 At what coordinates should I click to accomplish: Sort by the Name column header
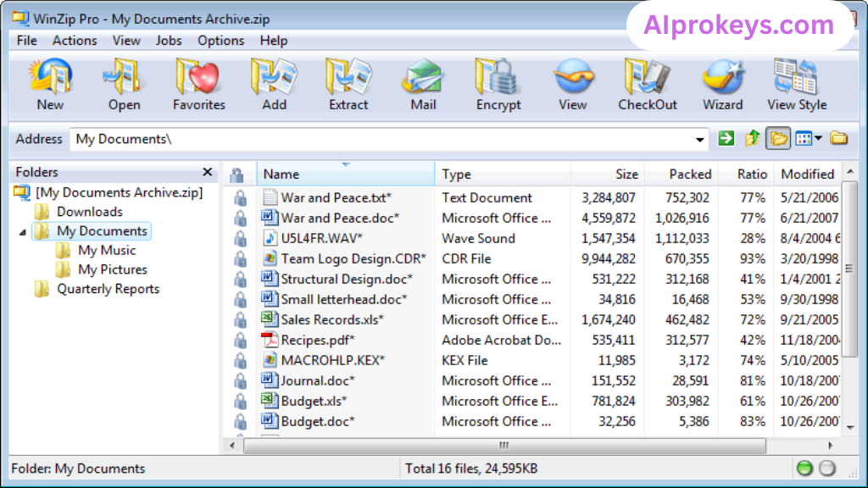[346, 175]
